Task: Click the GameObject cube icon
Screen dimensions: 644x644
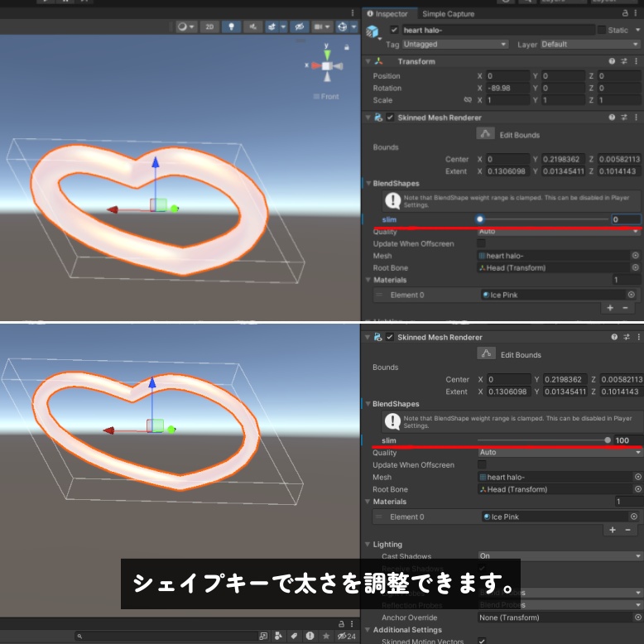Action: point(372,31)
